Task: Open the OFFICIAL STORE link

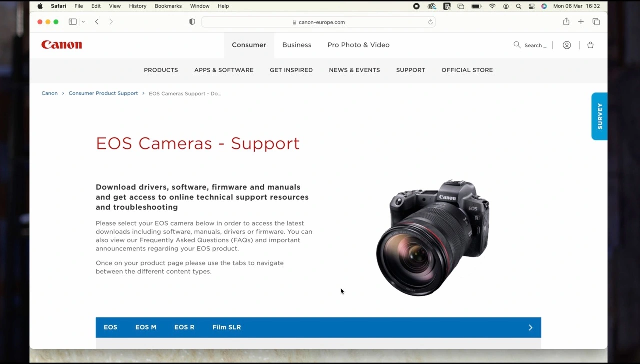Action: pos(467,70)
